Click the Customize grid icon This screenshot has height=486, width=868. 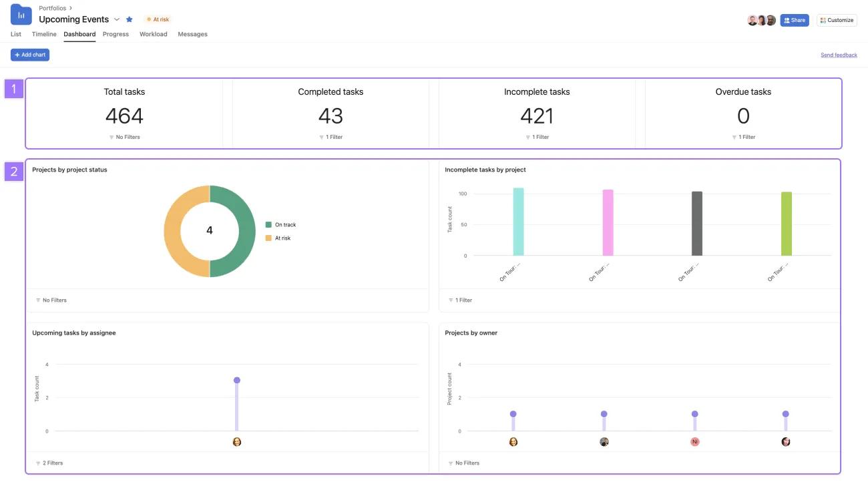point(822,20)
